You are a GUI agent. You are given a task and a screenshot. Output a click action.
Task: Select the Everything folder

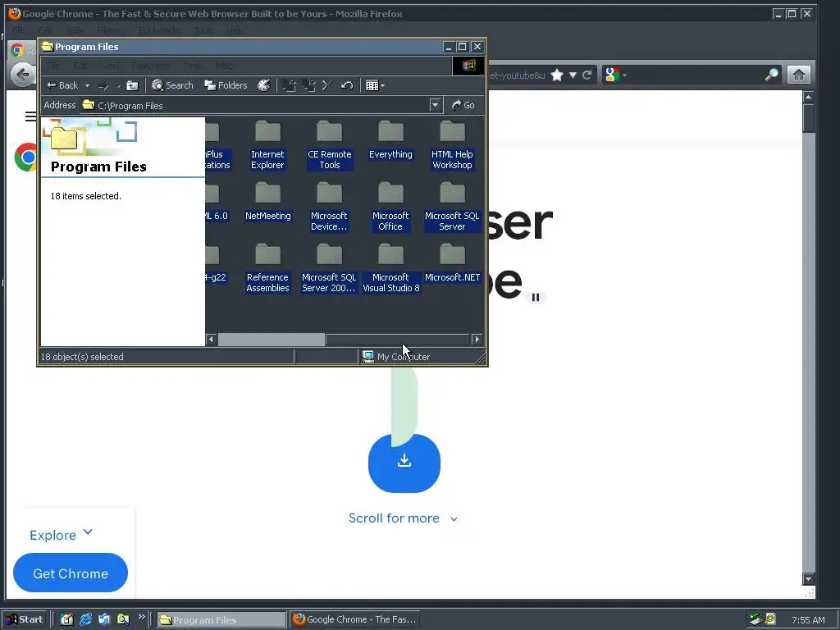(391, 139)
